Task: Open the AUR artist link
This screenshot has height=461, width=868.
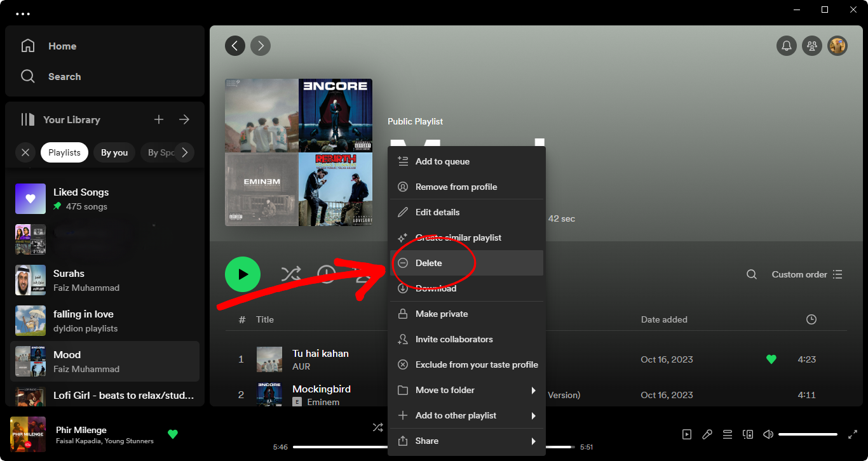Action: (301, 366)
